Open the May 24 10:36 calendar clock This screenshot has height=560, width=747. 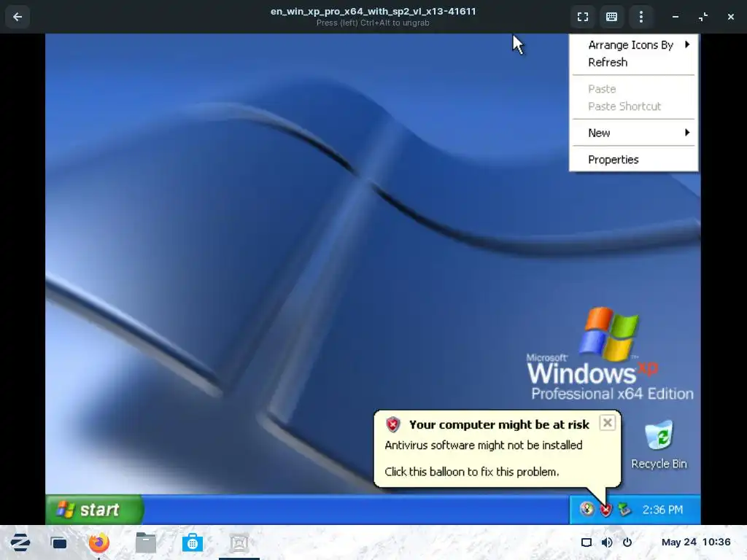[696, 542]
